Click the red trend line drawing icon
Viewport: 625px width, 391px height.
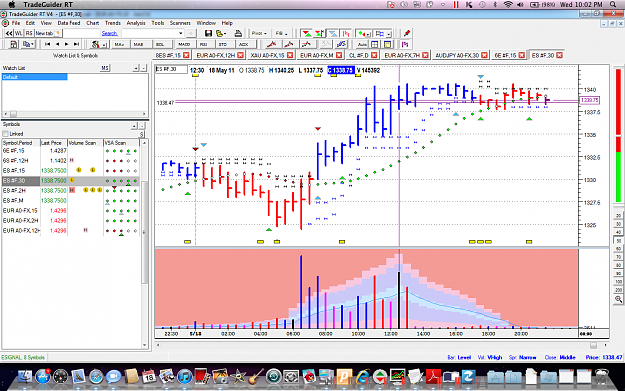point(271,44)
